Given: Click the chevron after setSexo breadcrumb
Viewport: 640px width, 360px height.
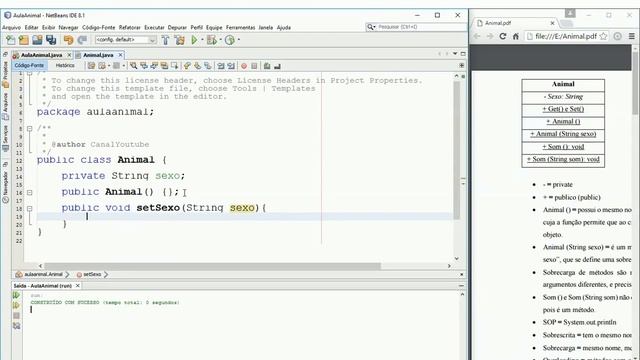Looking at the screenshot, I should pos(106,275).
